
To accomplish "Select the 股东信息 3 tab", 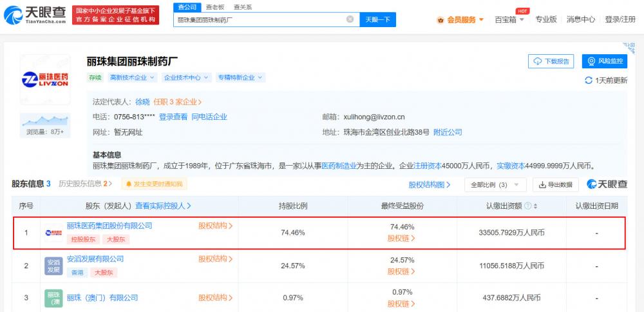I will [31, 184].
